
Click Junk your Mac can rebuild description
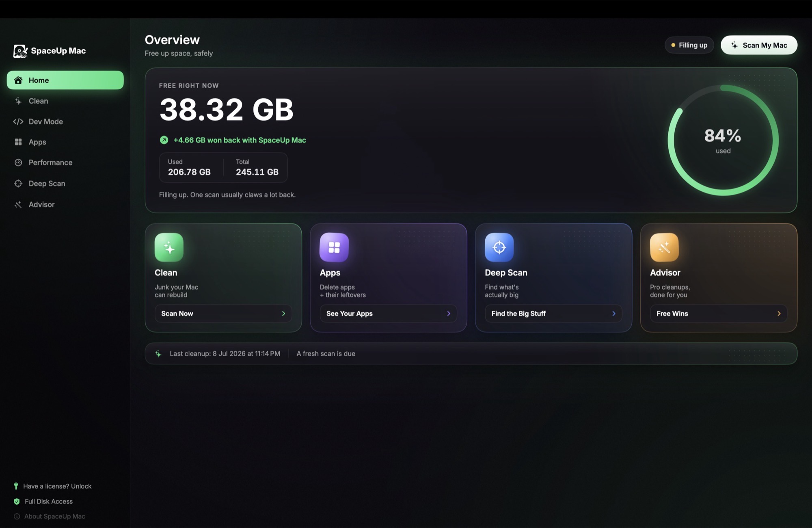[176, 291]
